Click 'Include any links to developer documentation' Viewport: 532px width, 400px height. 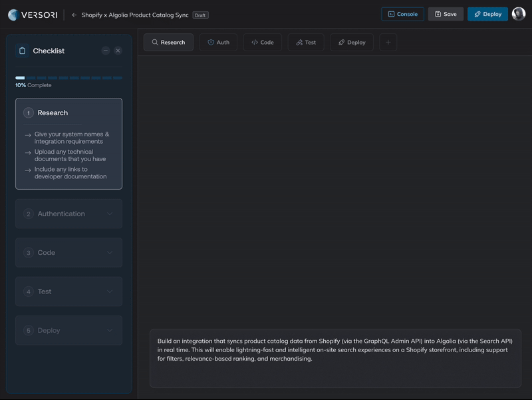click(70, 173)
